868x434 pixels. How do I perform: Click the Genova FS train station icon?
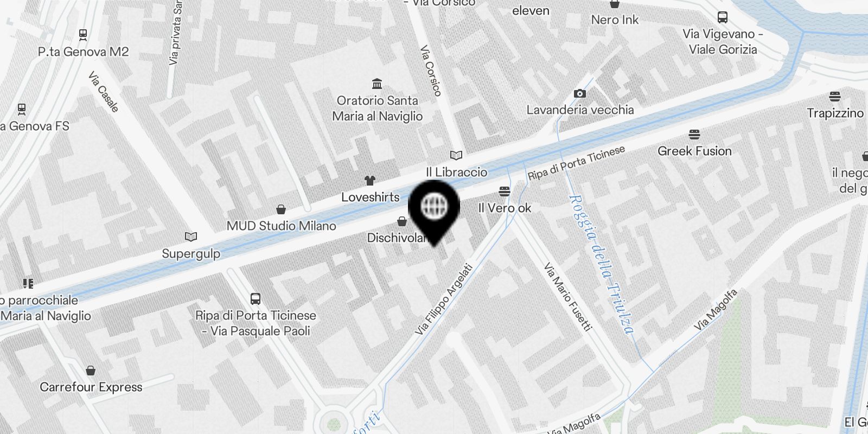22,109
